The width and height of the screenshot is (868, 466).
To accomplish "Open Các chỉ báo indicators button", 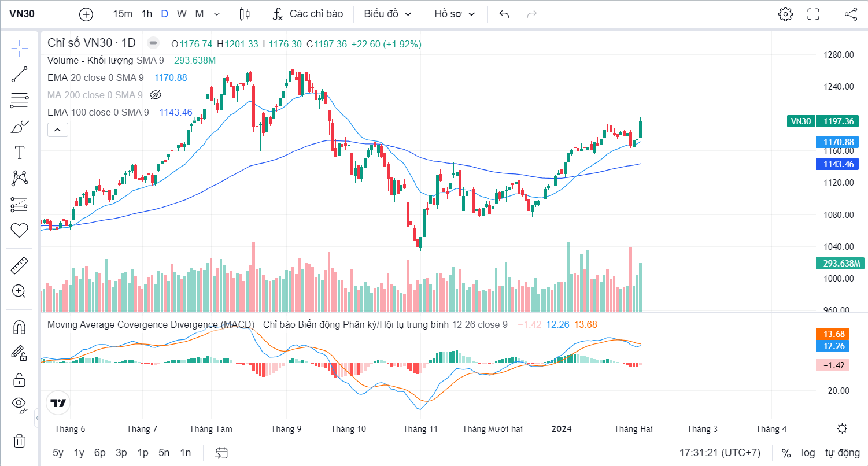I will pos(308,14).
